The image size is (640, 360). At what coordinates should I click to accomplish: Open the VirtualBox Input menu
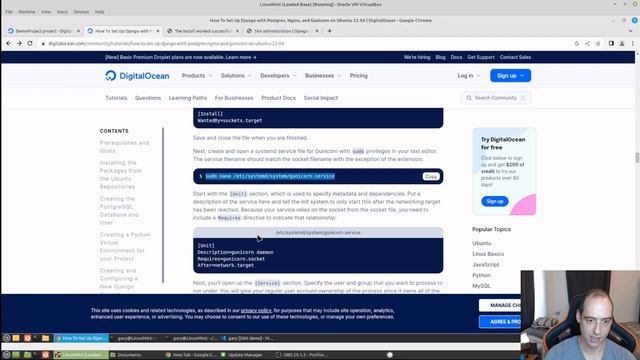tap(62, 12)
